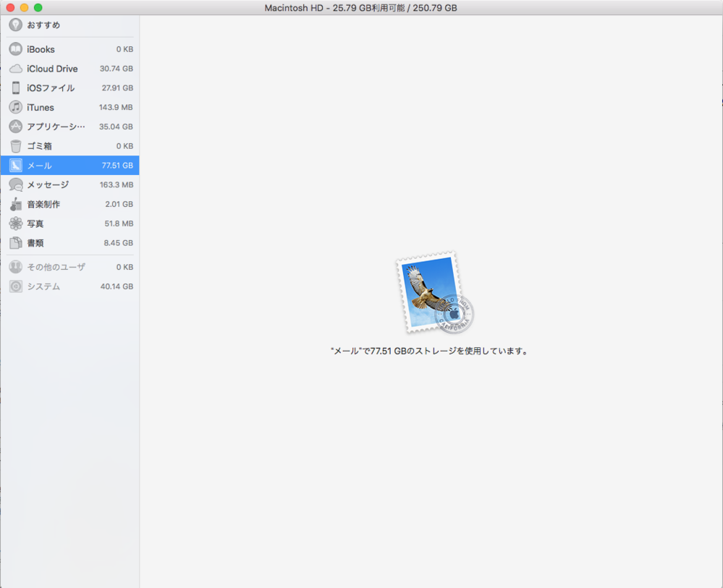Click the 音楽制作 guitar icon
723x588 pixels.
point(16,204)
